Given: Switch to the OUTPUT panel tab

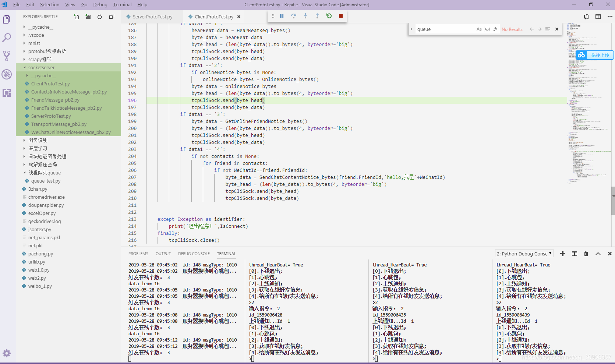Looking at the screenshot, I should point(163,254).
